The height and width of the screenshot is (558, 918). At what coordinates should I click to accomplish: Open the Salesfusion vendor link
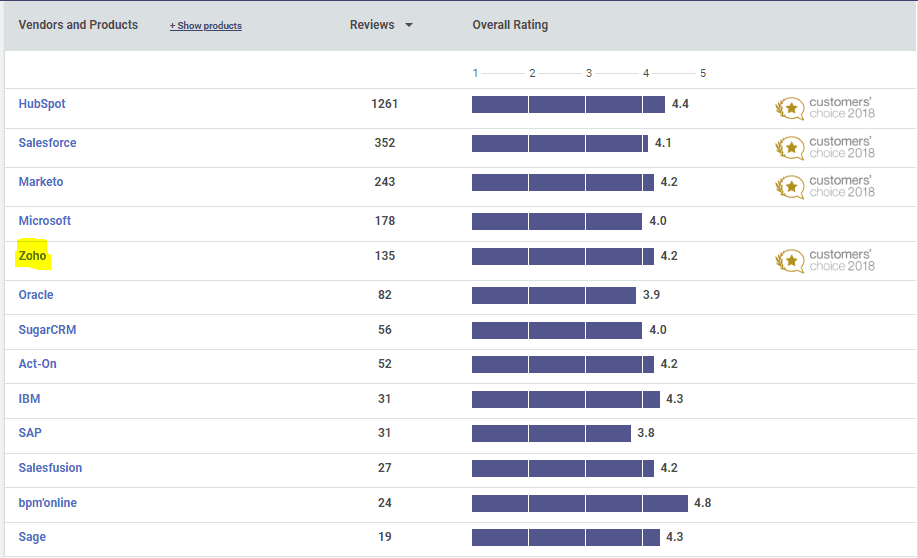[x=50, y=468]
